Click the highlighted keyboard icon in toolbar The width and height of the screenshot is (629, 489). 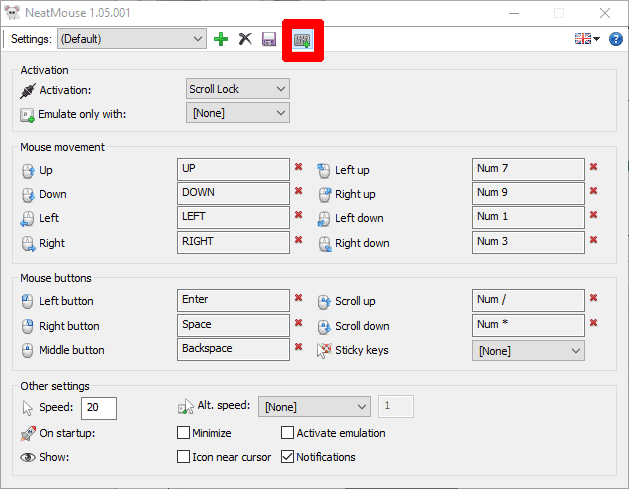tap(302, 39)
